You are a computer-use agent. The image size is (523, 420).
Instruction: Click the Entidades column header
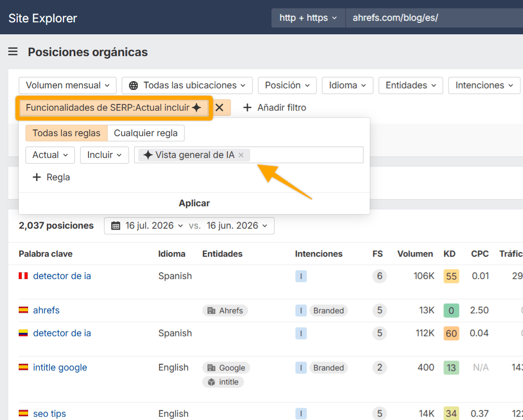coord(223,254)
